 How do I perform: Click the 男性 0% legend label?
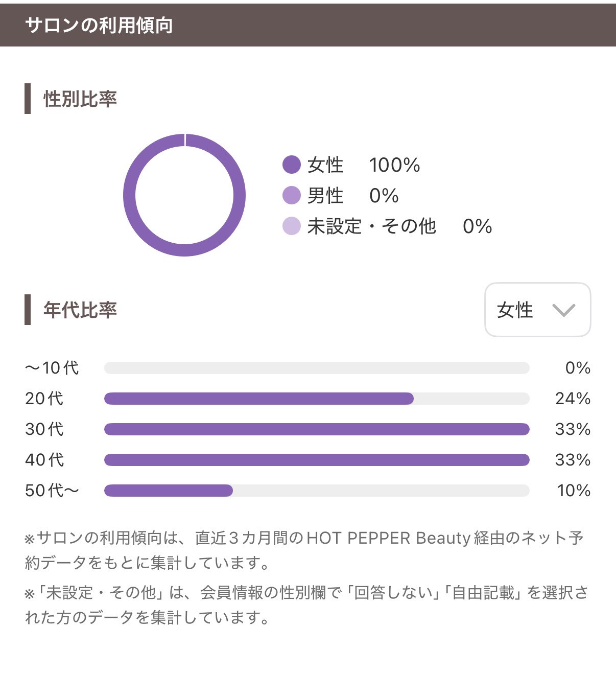[353, 196]
